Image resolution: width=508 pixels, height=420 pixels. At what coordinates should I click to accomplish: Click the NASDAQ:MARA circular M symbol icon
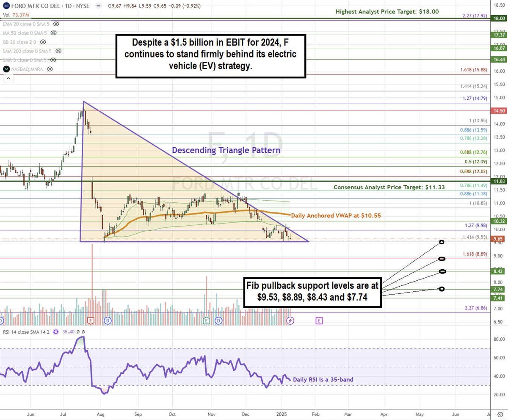click(6, 69)
